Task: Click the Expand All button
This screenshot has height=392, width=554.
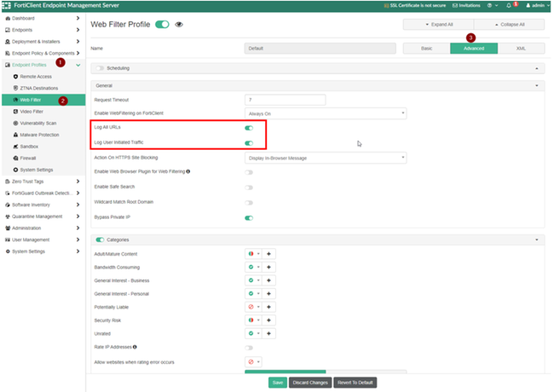Action: coord(438,25)
